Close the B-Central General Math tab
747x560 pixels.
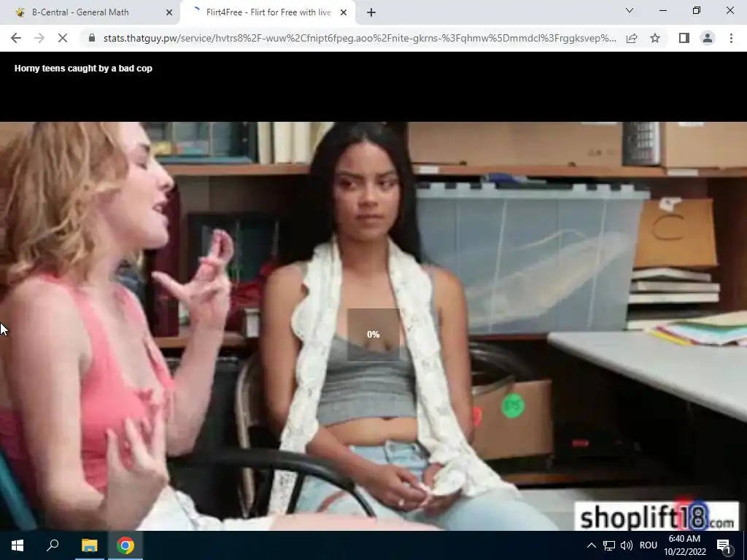(x=169, y=13)
